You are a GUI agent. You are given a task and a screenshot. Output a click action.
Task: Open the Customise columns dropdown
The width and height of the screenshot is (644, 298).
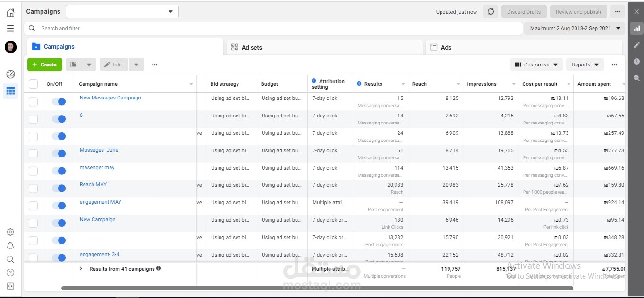(x=536, y=65)
